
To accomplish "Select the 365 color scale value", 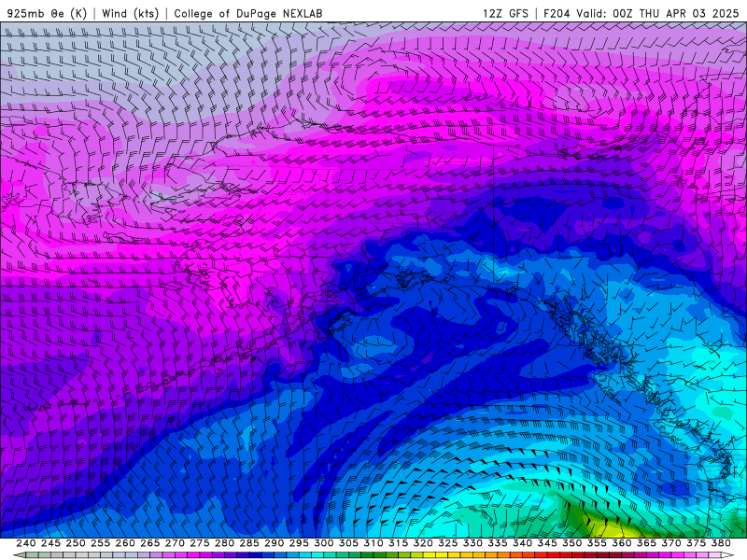I will pyautogui.click(x=646, y=543).
